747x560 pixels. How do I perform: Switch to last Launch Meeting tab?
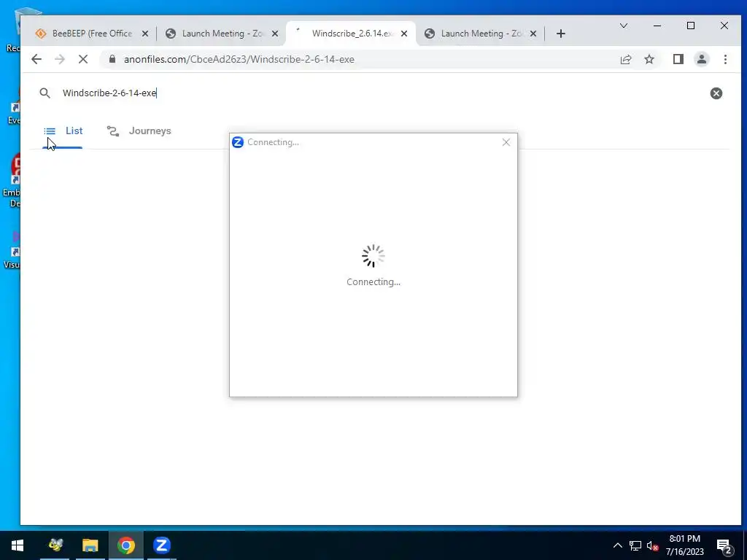[480, 34]
